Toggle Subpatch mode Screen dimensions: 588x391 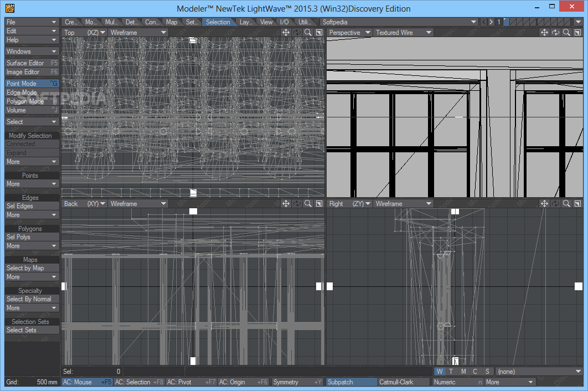352,382
